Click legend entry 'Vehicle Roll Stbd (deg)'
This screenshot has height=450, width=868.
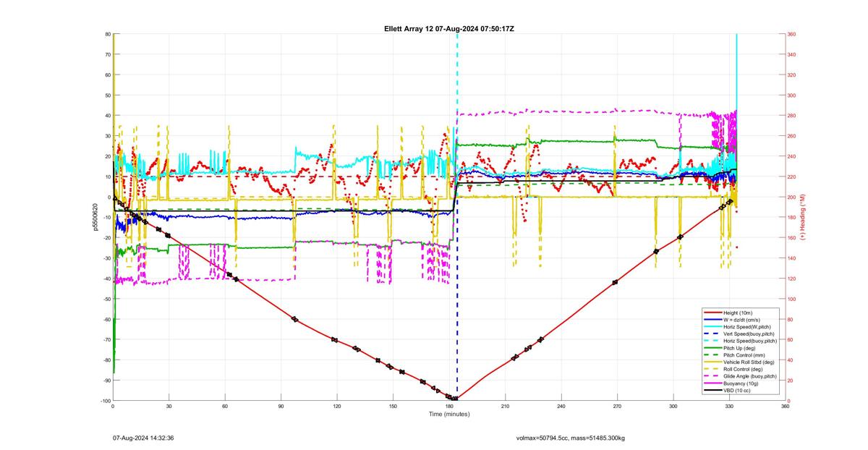click(x=749, y=362)
